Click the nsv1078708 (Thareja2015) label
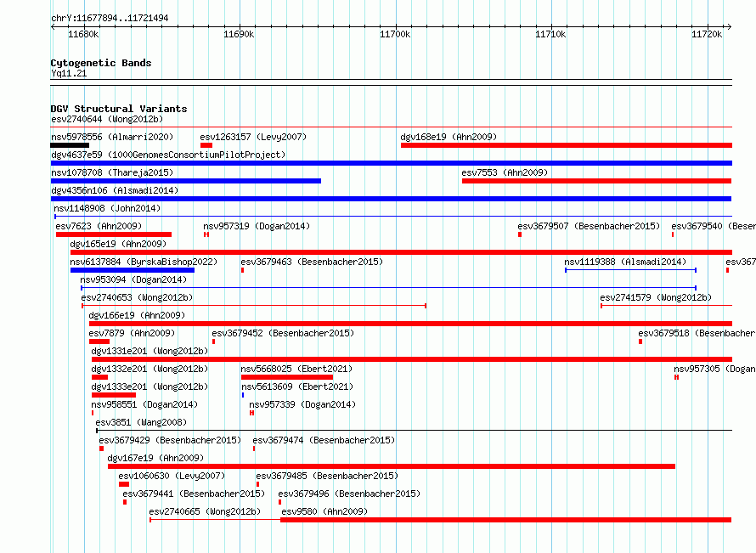The width and height of the screenshot is (756, 553). pos(112,172)
